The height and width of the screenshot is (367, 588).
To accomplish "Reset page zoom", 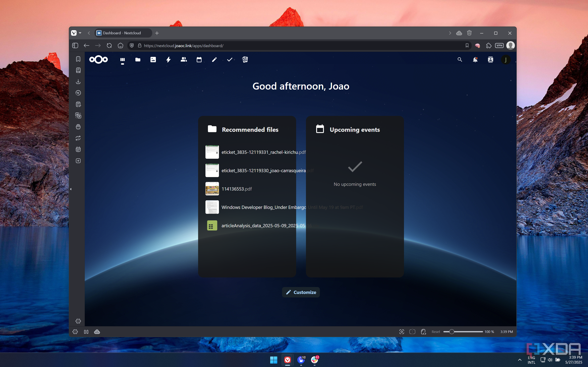I will 436,332.
